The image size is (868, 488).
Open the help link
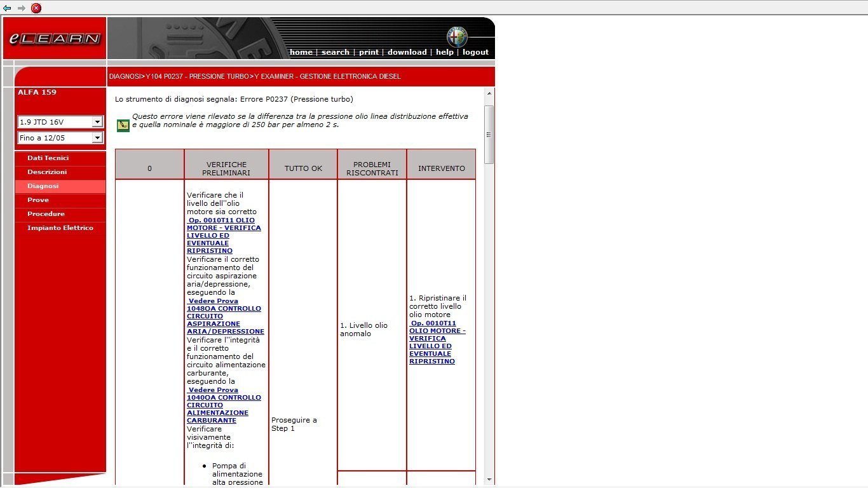[x=445, y=52]
